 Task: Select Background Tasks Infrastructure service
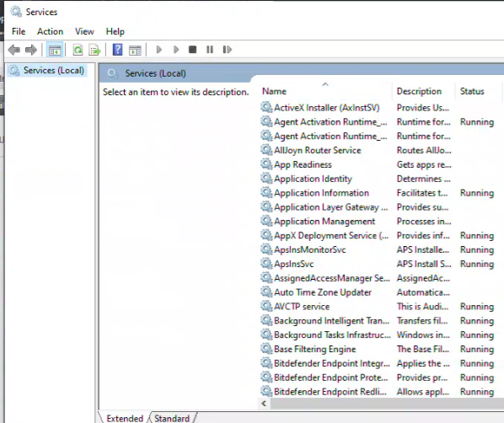(x=332, y=335)
